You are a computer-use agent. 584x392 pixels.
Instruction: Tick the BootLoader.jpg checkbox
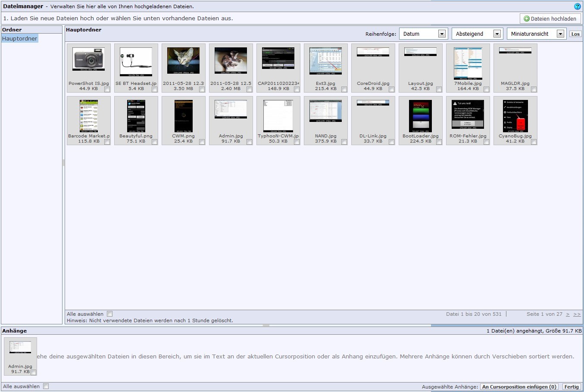coord(439,142)
